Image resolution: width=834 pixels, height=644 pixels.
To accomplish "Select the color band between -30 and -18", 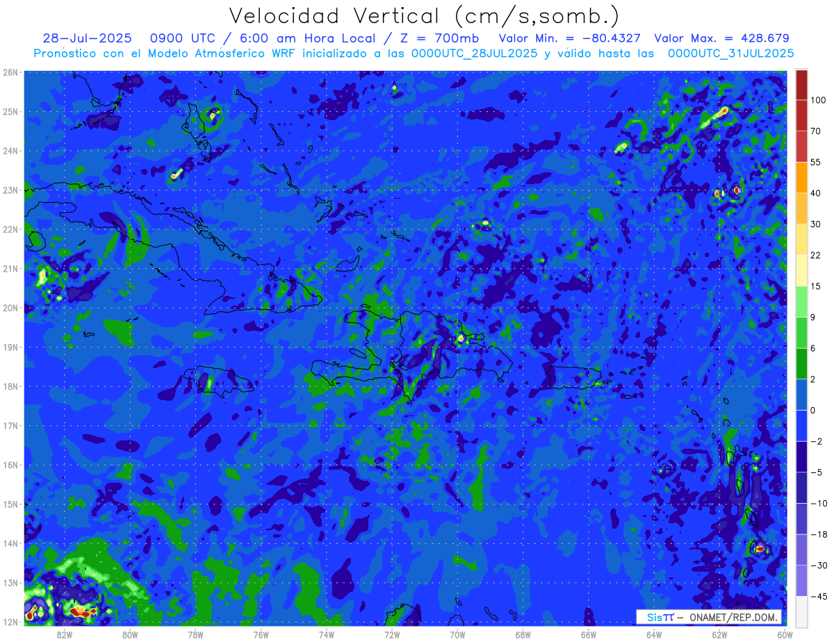I will coord(801,549).
